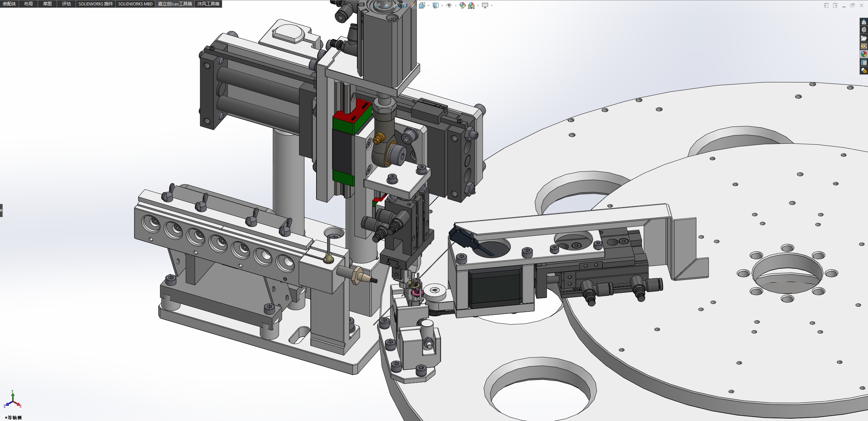Expand the Apply Scene dropdown arrow
This screenshot has width=868, height=421.
tap(478, 5)
